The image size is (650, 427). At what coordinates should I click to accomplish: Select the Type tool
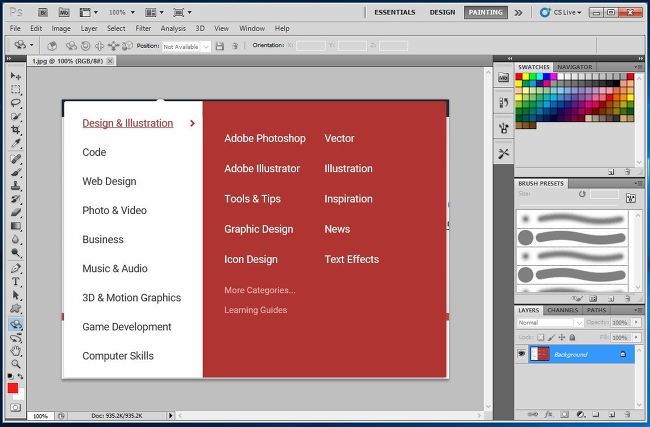point(16,281)
